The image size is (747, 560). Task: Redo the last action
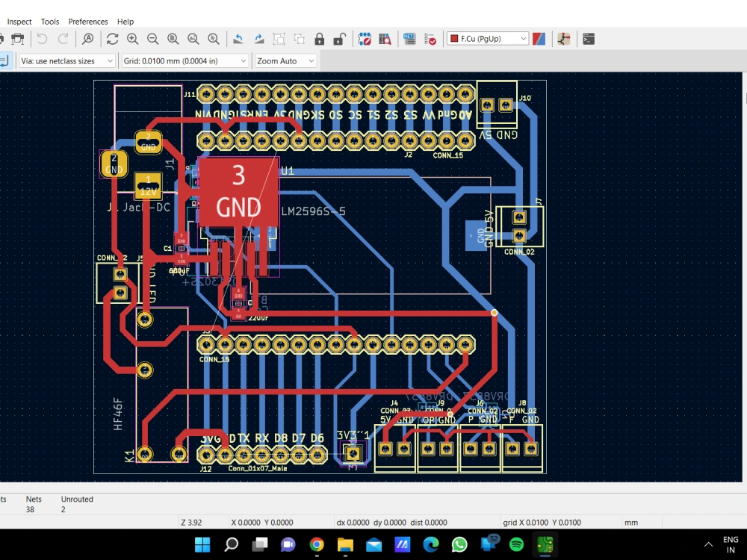click(x=63, y=38)
